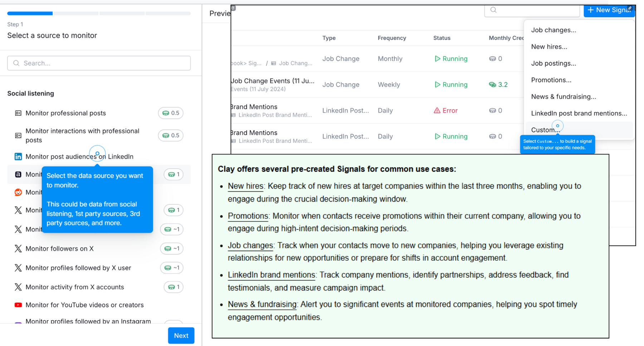Click the New hires link in notes

coord(245,186)
